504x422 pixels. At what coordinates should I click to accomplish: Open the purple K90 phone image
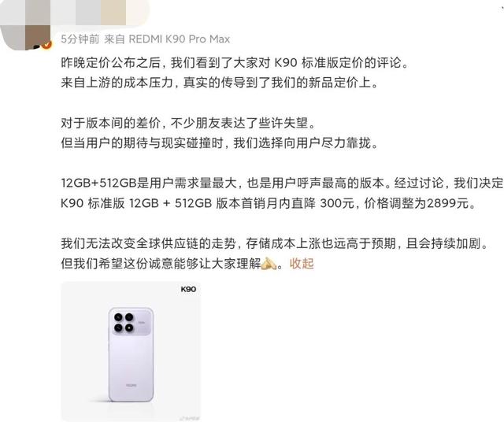(131, 352)
